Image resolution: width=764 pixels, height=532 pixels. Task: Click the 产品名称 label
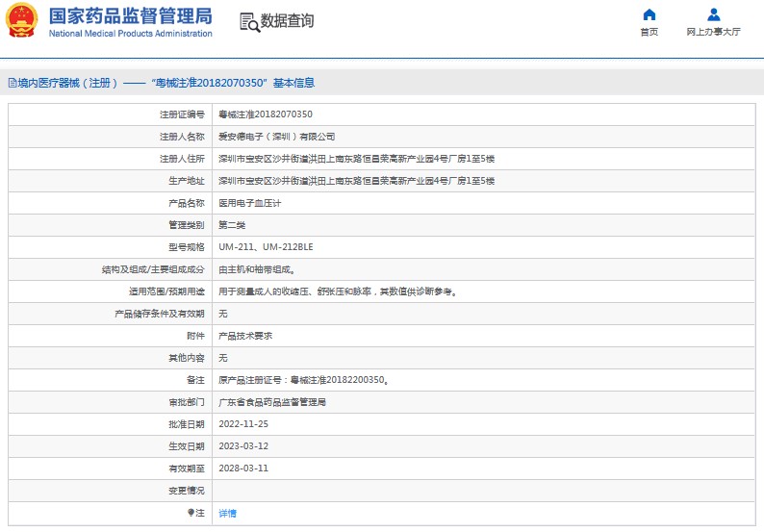pyautogui.click(x=187, y=203)
